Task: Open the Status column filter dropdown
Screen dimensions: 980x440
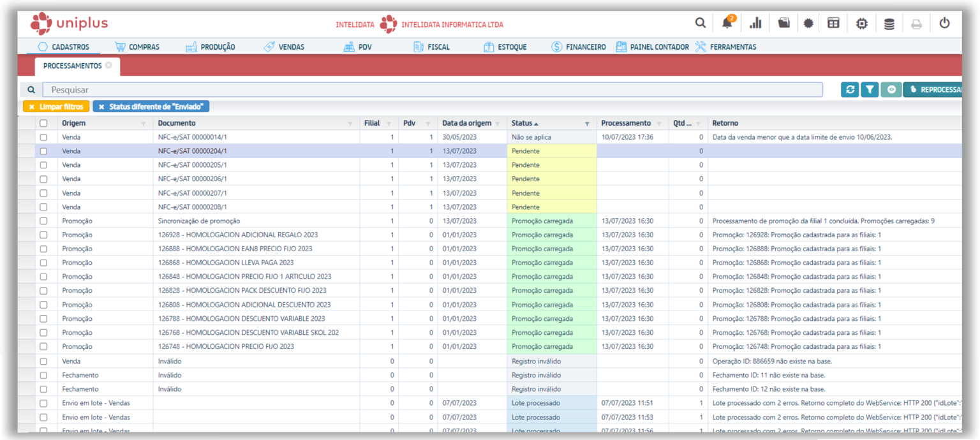Action: pyautogui.click(x=587, y=124)
